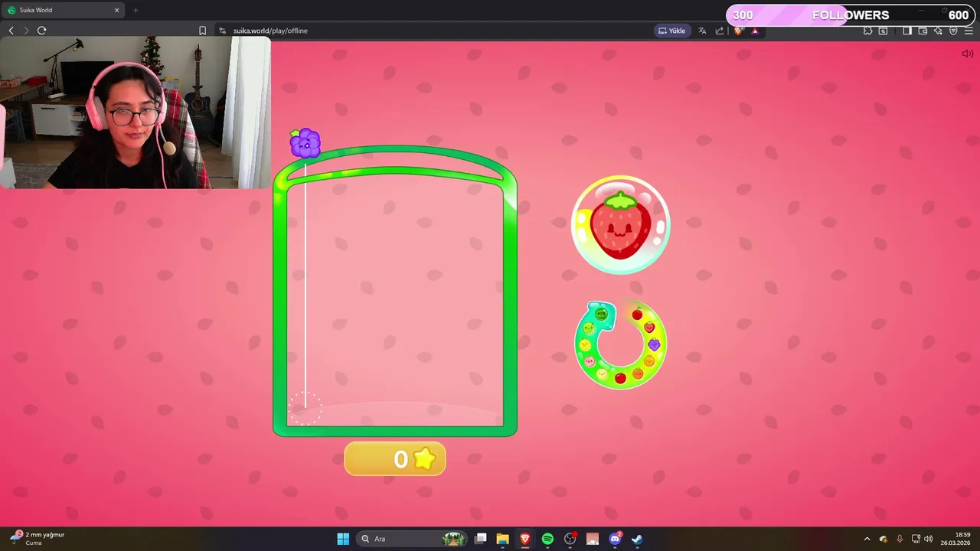Click the followers goal progress bar
This screenshot has height=551, width=980.
click(851, 15)
